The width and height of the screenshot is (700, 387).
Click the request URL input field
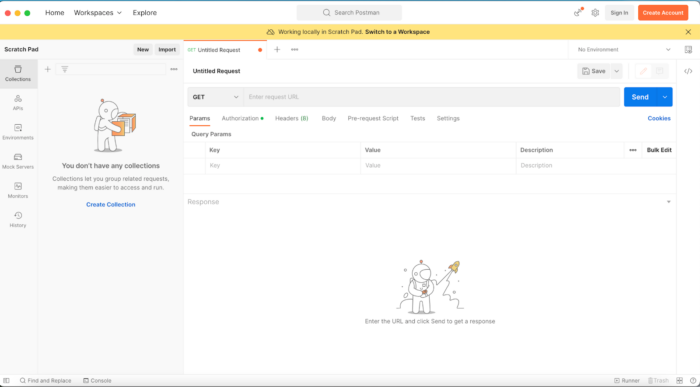[431, 97]
